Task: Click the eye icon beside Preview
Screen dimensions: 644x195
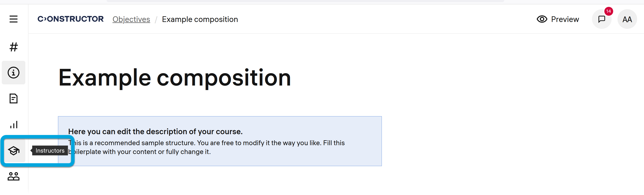Action: 542,19
